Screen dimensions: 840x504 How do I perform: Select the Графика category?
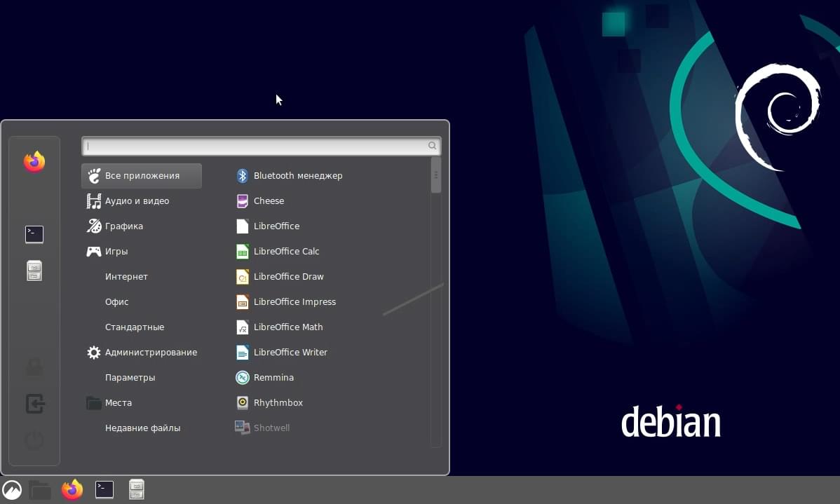(x=142, y=226)
